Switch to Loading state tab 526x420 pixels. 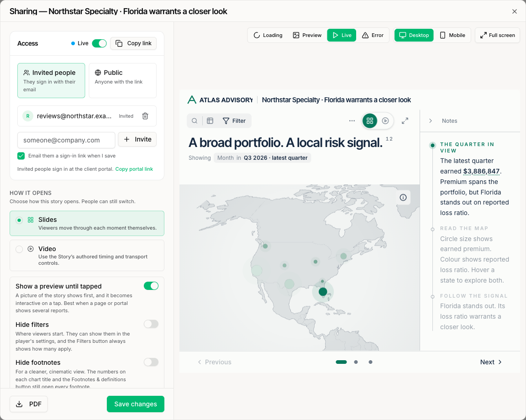click(x=268, y=35)
